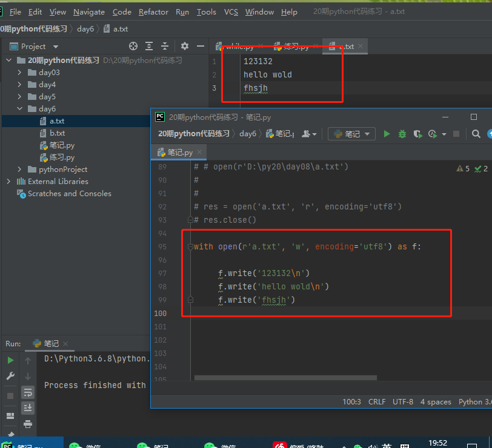Click the up arrow in Run panel
The image size is (492, 448).
pyautogui.click(x=28, y=361)
